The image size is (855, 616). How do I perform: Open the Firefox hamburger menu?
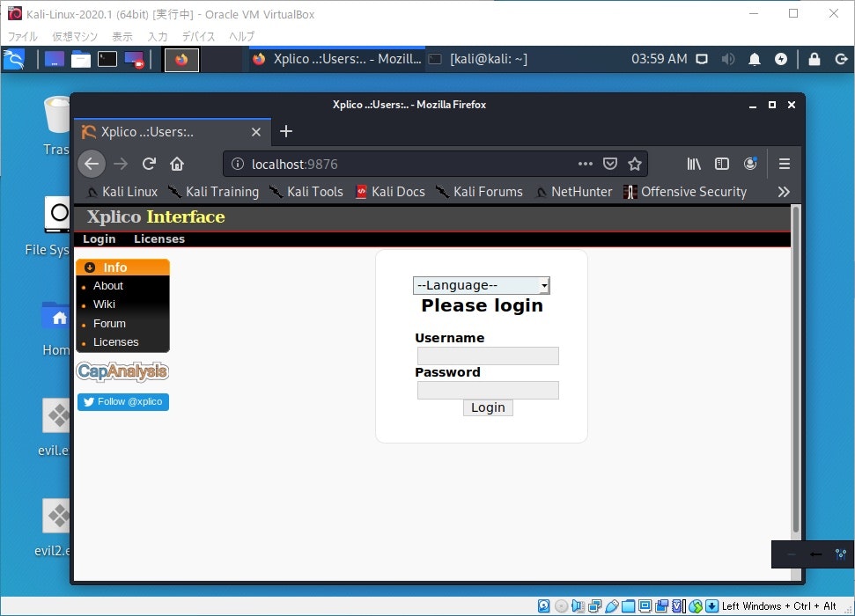point(785,164)
